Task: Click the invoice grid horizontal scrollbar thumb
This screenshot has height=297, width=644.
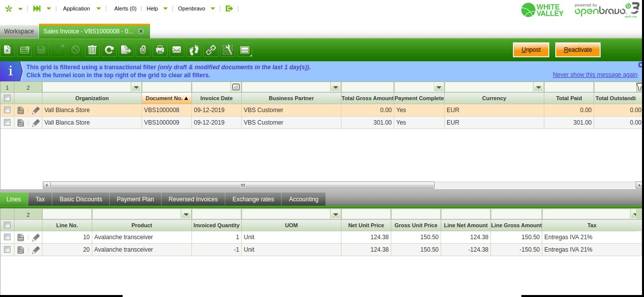Action: coord(242,185)
